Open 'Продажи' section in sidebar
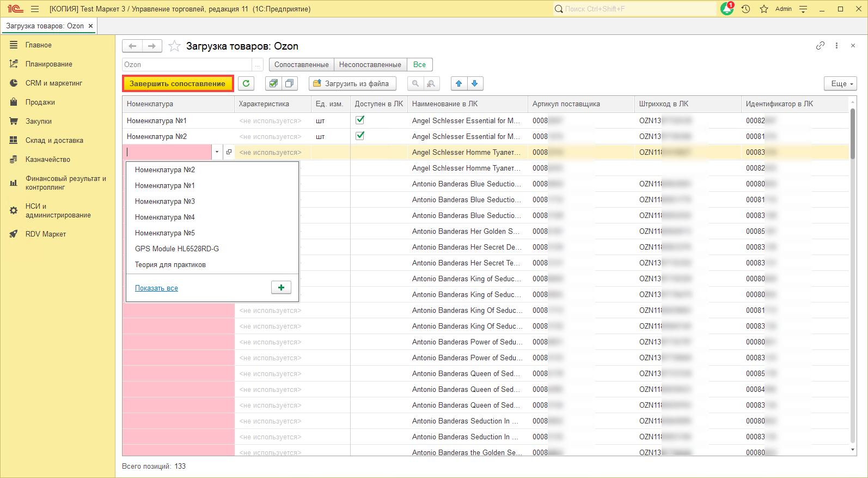This screenshot has width=868, height=478. pos(40,102)
